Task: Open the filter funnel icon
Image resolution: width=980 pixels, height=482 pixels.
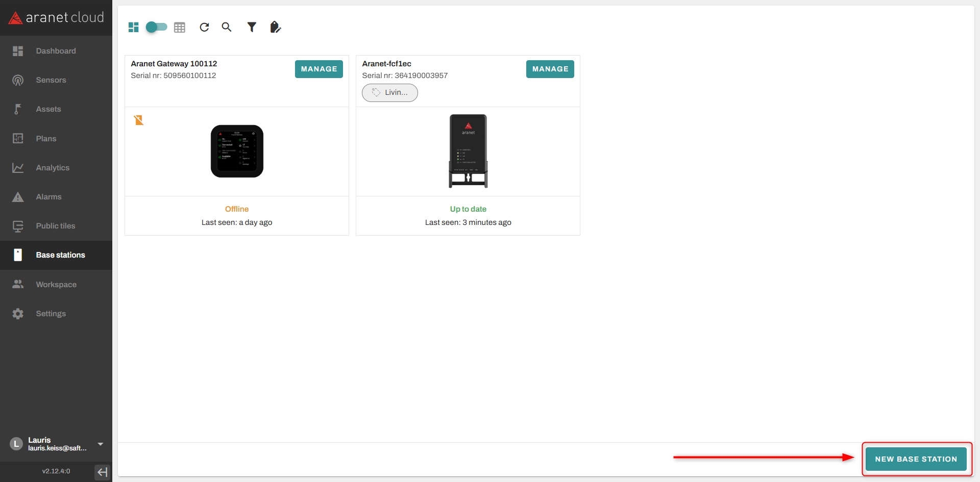Action: 252,27
